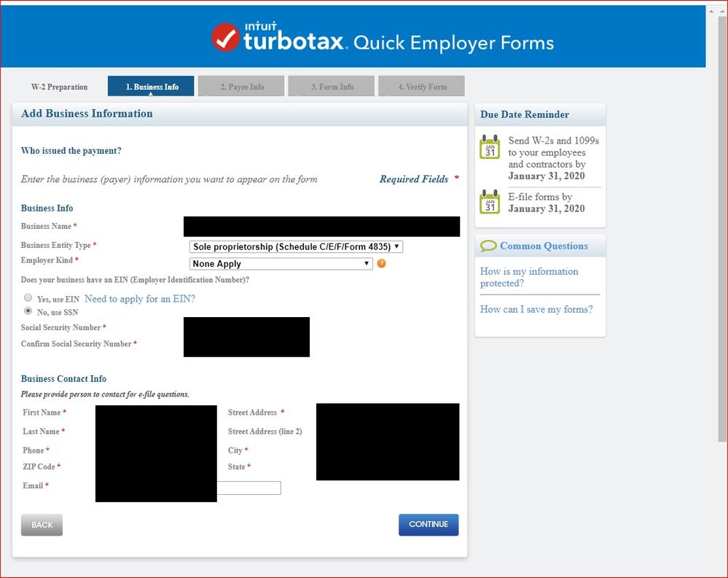This screenshot has width=728, height=578.
Task: Click inside the City input field
Action: [x=387, y=450]
